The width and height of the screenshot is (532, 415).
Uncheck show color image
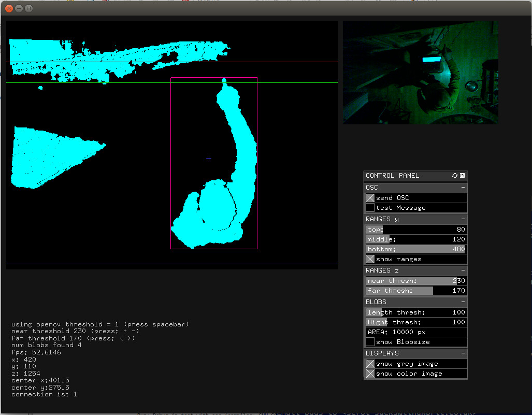[x=370, y=374]
